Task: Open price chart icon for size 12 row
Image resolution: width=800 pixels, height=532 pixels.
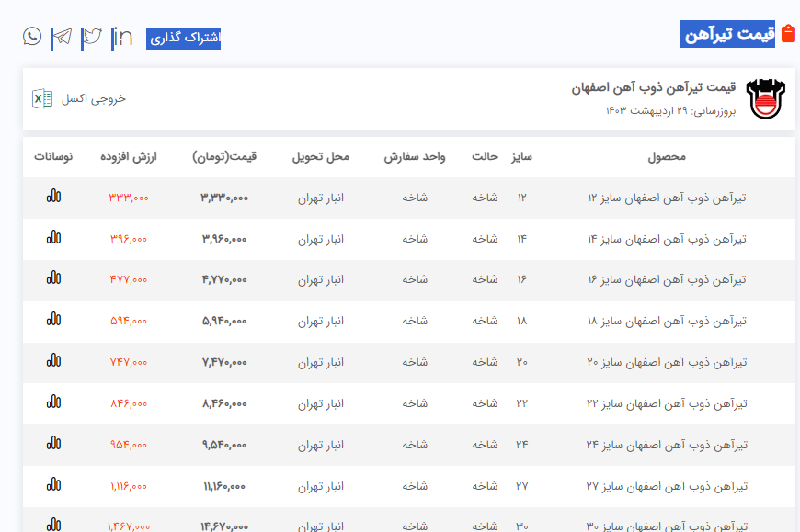Action: (x=54, y=197)
